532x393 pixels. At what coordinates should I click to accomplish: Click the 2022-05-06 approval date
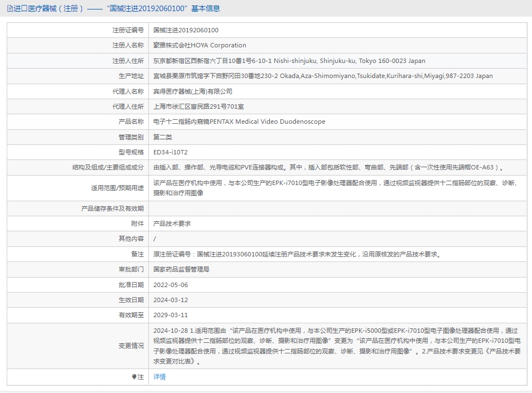tap(171, 285)
